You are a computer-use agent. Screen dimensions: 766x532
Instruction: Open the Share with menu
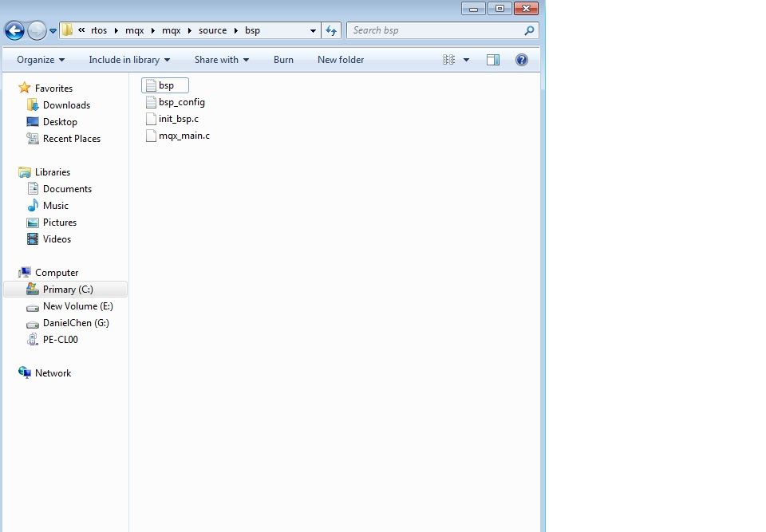(x=222, y=60)
